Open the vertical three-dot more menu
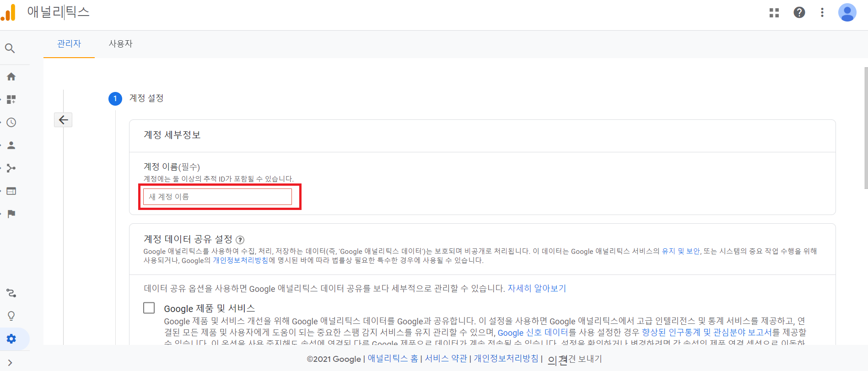868x371 pixels. tap(822, 12)
